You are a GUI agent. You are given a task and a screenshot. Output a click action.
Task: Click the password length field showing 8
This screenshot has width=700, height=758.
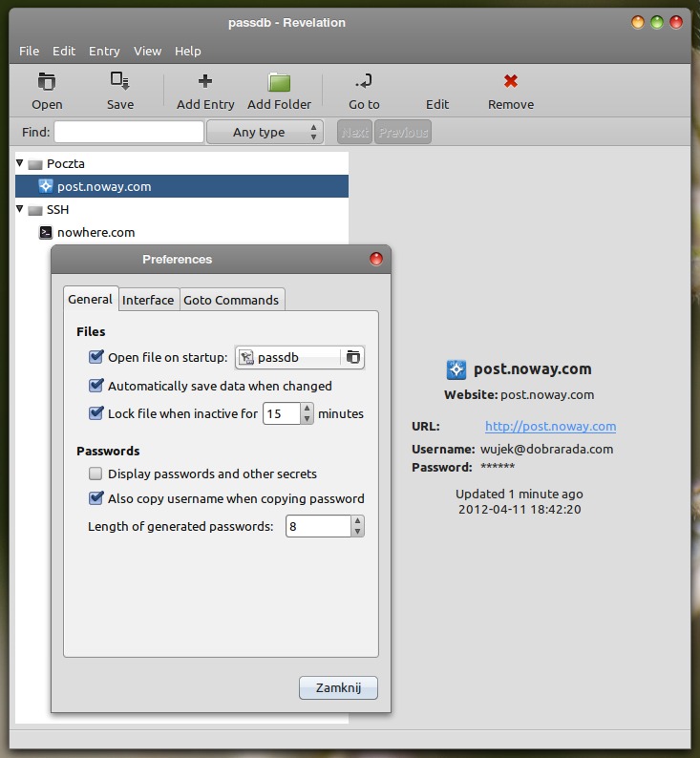pyautogui.click(x=319, y=526)
